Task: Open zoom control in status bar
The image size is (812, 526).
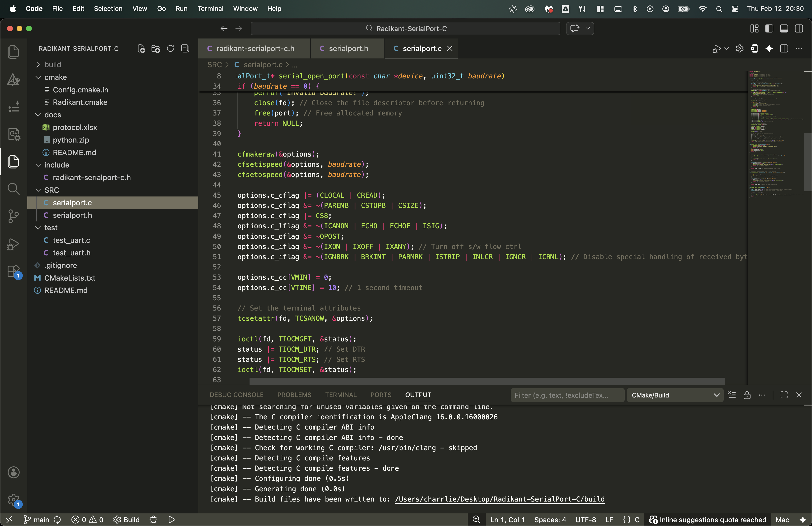Action: click(x=476, y=520)
